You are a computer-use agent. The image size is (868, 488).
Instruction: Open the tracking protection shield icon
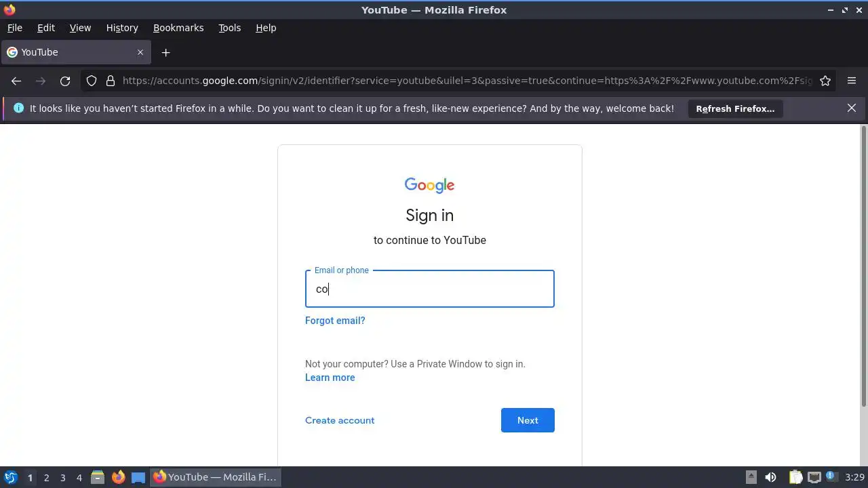click(x=92, y=81)
